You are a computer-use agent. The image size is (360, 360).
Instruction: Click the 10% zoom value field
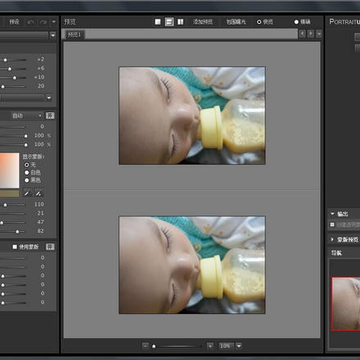click(226, 346)
